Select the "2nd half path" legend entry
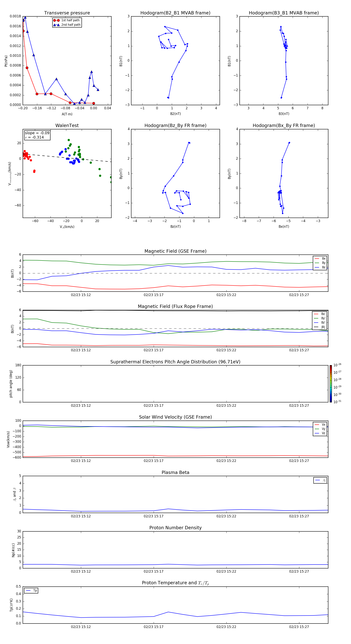Image resolution: width=351 pixels, height=644 pixels. [x=67, y=25]
